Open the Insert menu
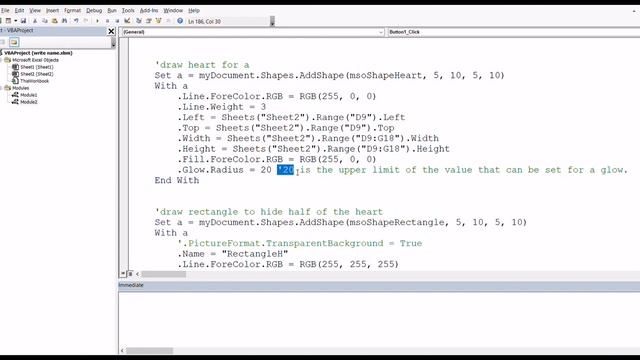 click(52, 11)
